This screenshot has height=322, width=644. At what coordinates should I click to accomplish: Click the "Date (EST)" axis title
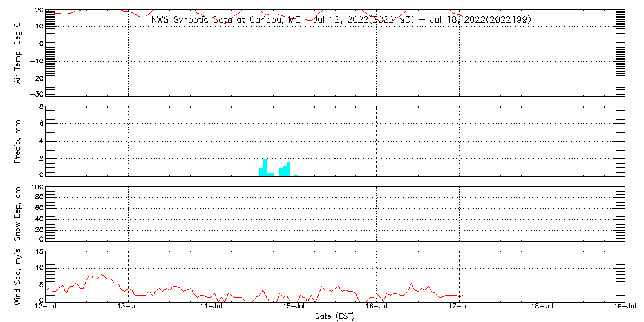[x=334, y=316]
